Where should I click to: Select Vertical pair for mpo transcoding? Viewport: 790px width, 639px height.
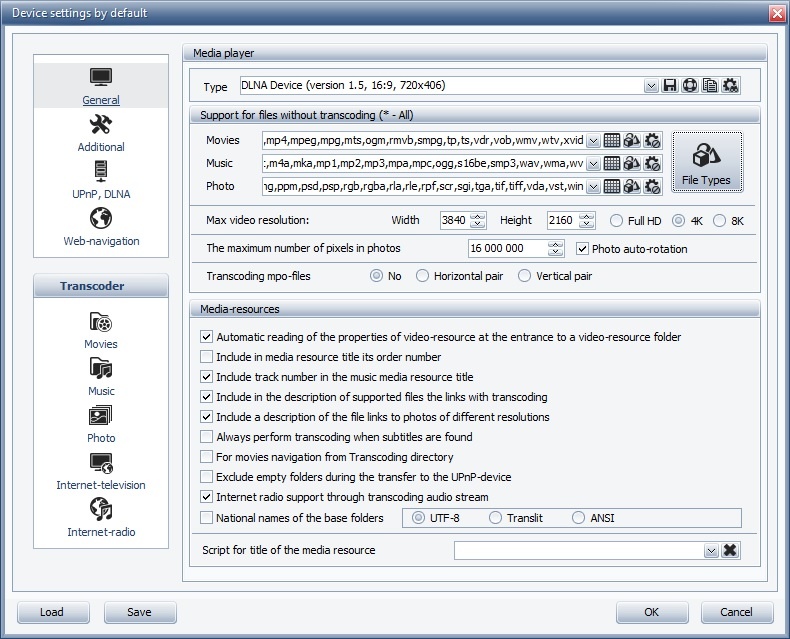click(x=555, y=276)
